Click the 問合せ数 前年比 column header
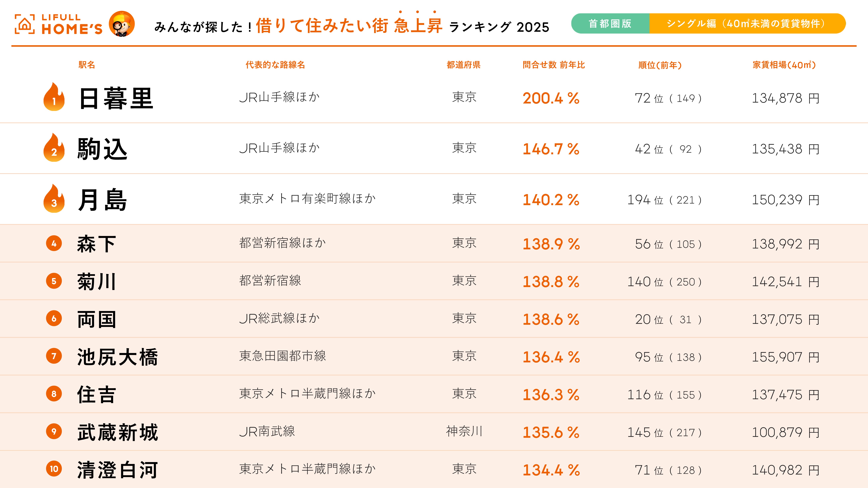 (554, 65)
